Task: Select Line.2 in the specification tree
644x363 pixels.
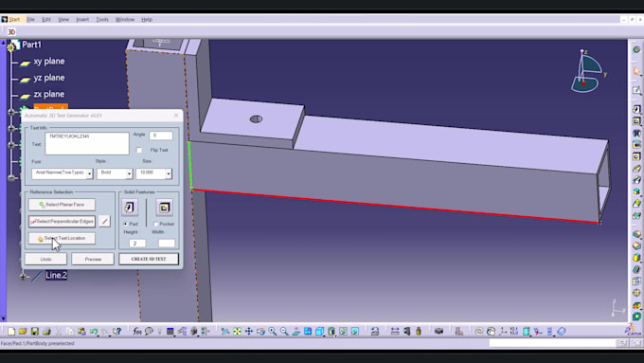Action: pos(56,276)
